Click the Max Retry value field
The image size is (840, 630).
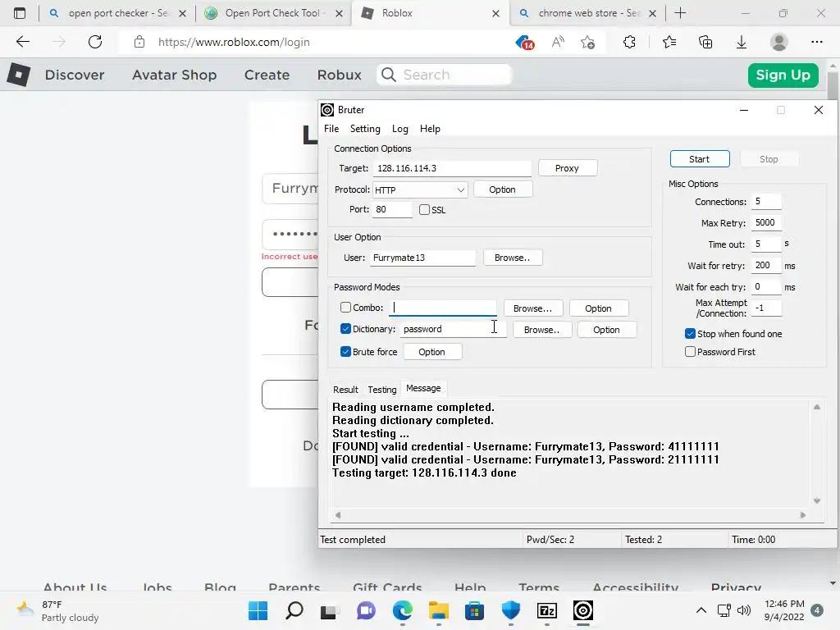766,223
